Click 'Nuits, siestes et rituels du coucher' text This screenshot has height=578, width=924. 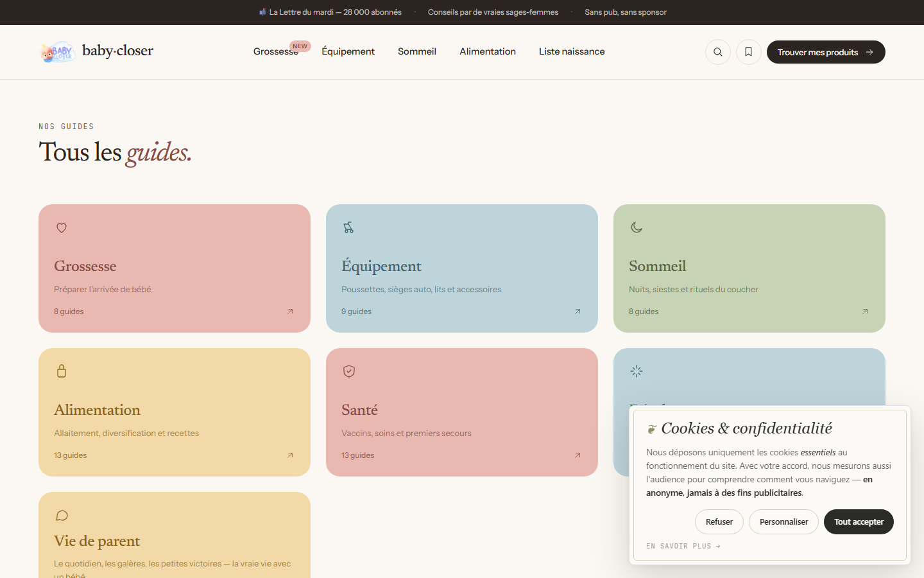pyautogui.click(x=694, y=290)
